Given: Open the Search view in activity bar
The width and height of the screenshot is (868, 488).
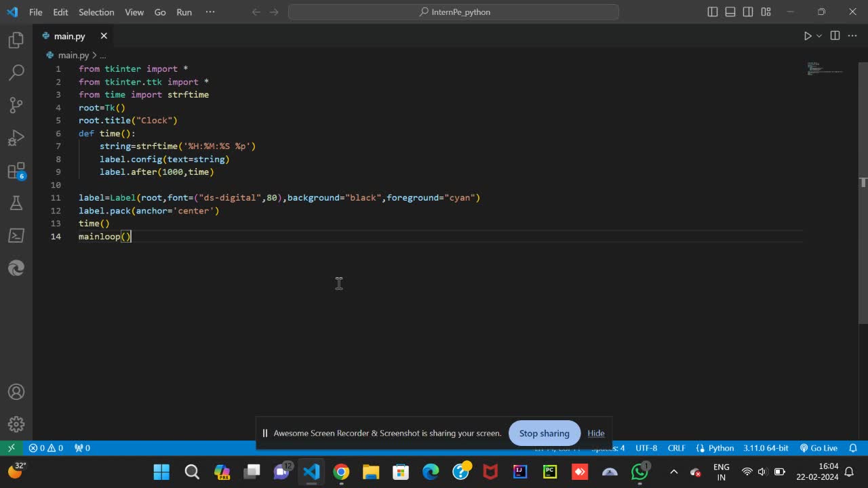Looking at the screenshot, I should click(16, 73).
